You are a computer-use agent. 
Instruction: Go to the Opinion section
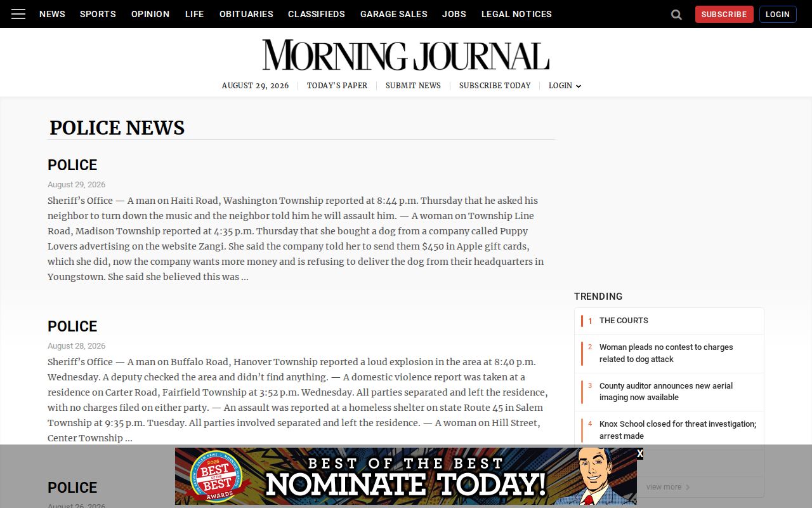[x=150, y=14]
